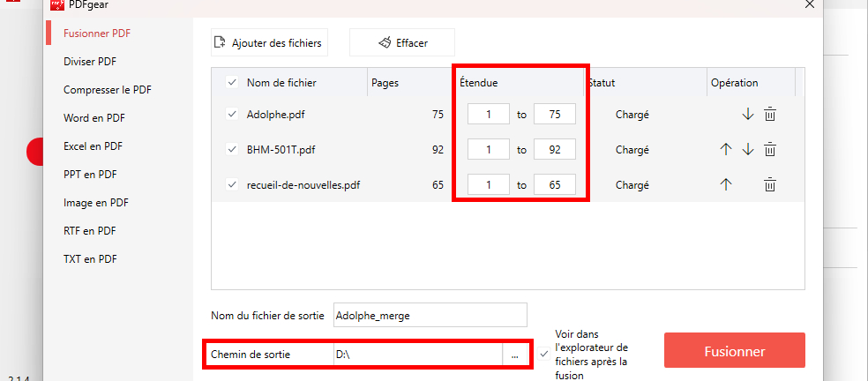Click the 'Chargé' status of BHM-501T.pdf
The height and width of the screenshot is (381, 868).
pos(632,150)
